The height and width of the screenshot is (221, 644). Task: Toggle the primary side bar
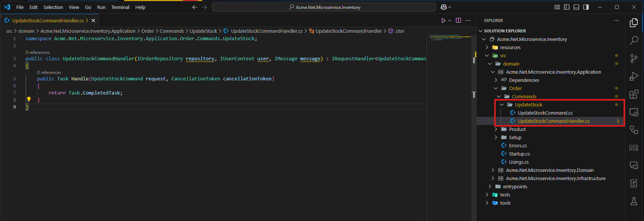[567, 7]
